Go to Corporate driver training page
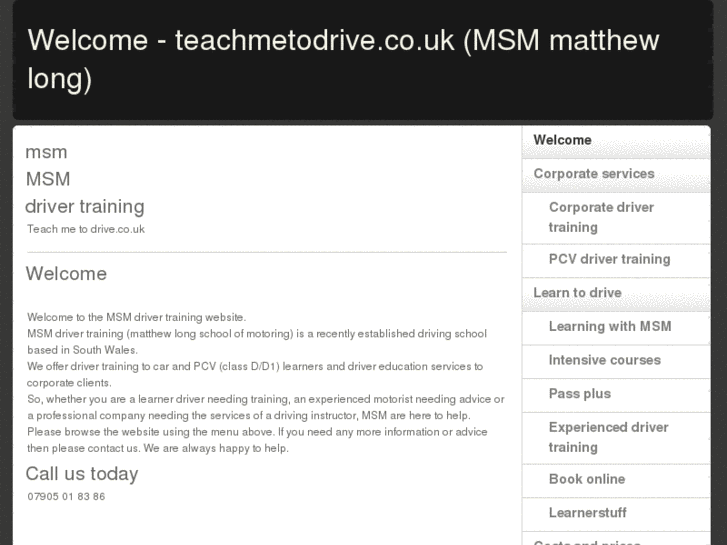 600,217
